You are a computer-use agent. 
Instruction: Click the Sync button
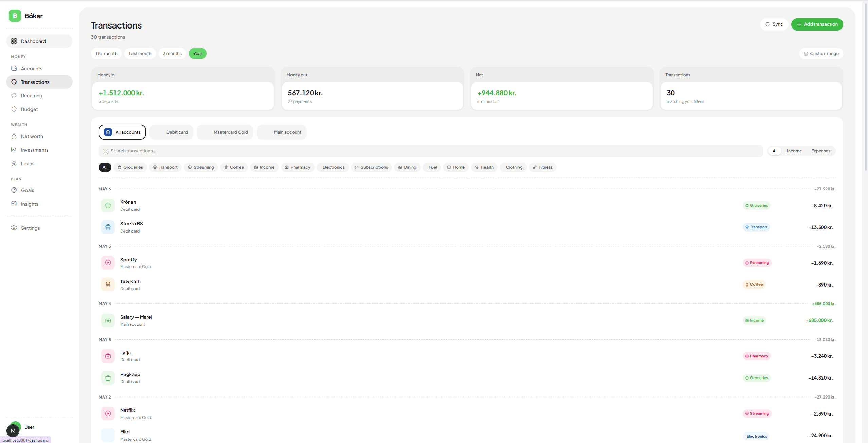[774, 24]
